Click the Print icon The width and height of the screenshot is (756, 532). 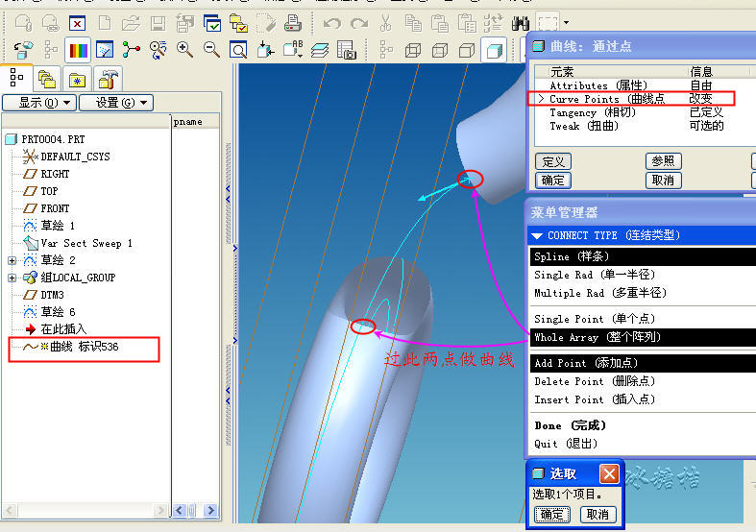point(292,23)
